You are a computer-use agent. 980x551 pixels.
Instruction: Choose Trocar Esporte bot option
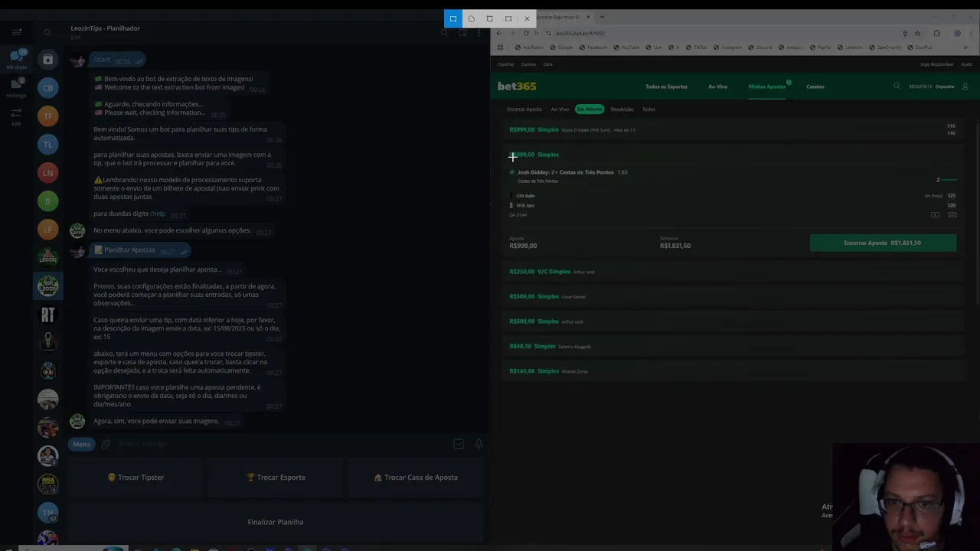click(276, 478)
